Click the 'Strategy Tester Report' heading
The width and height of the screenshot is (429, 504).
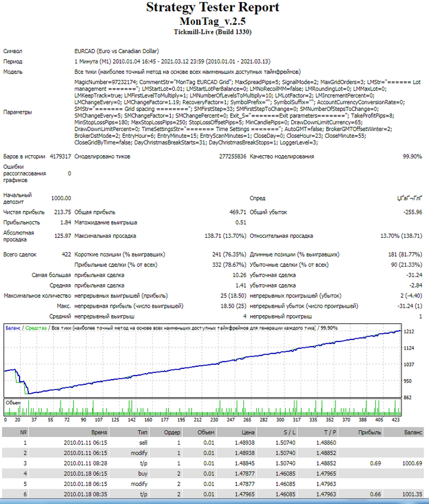pyautogui.click(x=212, y=7)
